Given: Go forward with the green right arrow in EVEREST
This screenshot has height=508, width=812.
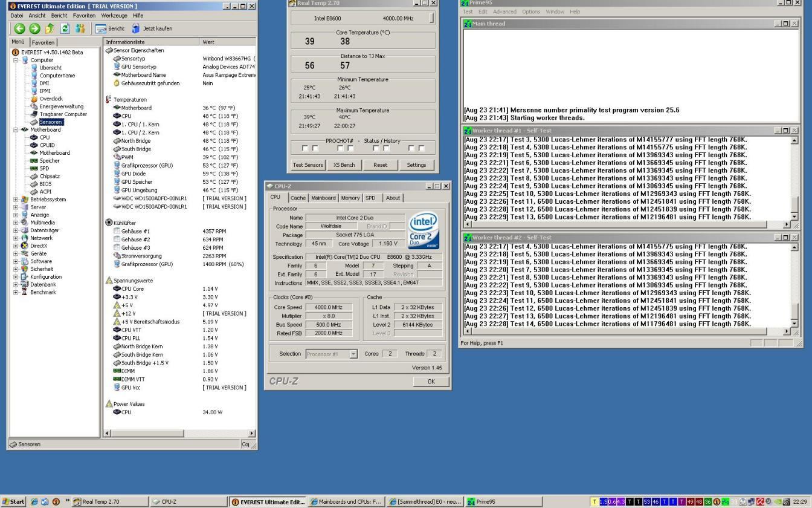Looking at the screenshot, I should tap(34, 28).
